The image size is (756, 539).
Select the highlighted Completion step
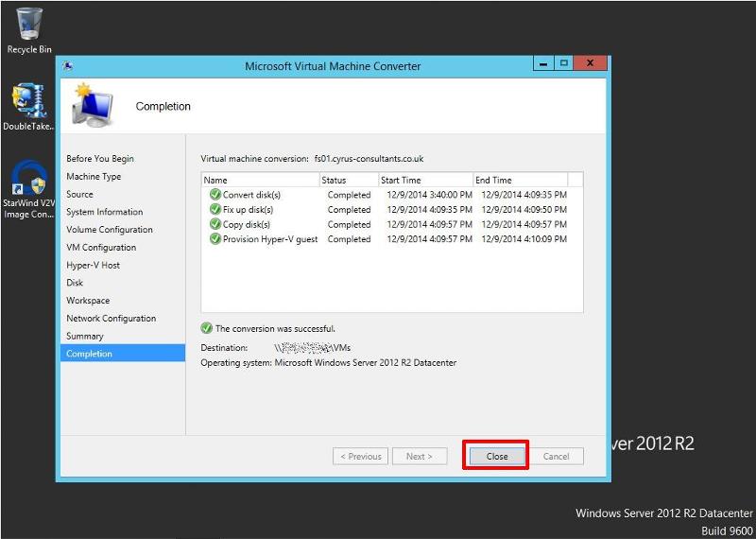pyautogui.click(x=123, y=354)
